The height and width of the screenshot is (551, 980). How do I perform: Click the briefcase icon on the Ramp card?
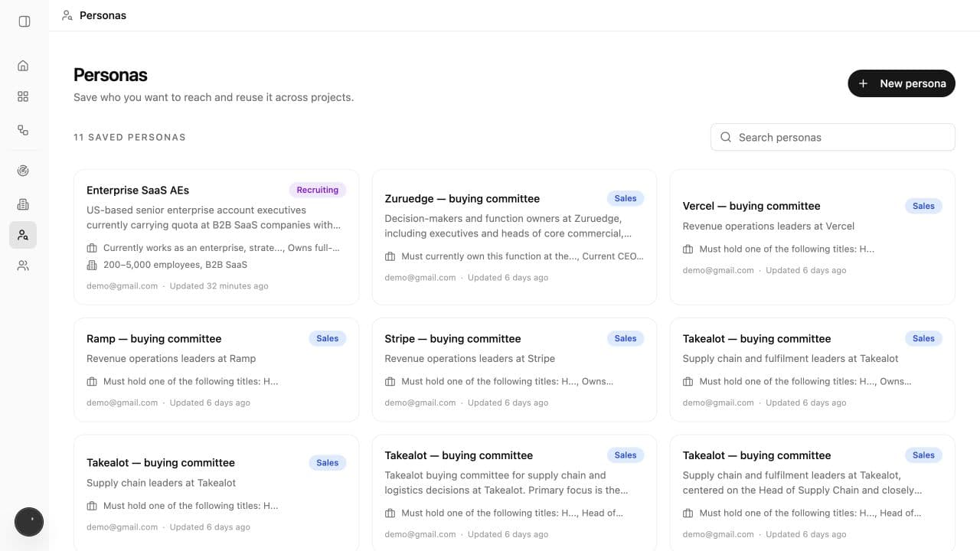coord(92,381)
